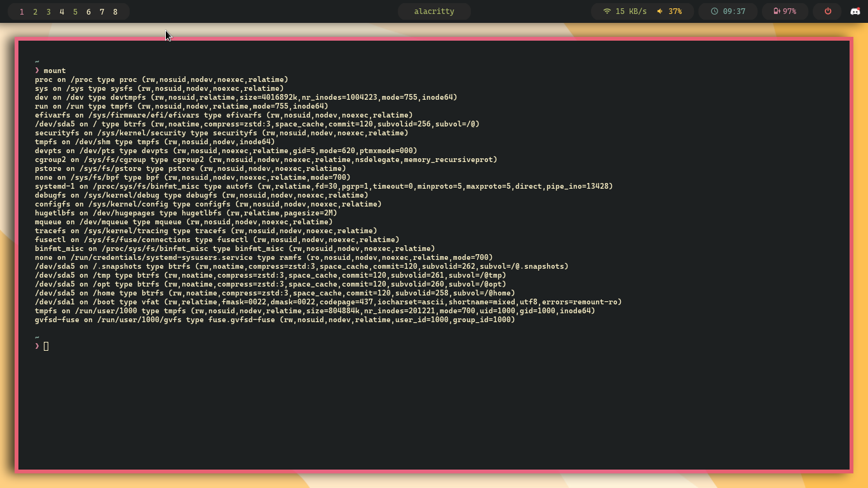Click the 'binfmt_misc on /proc/sys/fs/binfmt_misc' line
The image size is (868, 488).
click(x=235, y=248)
